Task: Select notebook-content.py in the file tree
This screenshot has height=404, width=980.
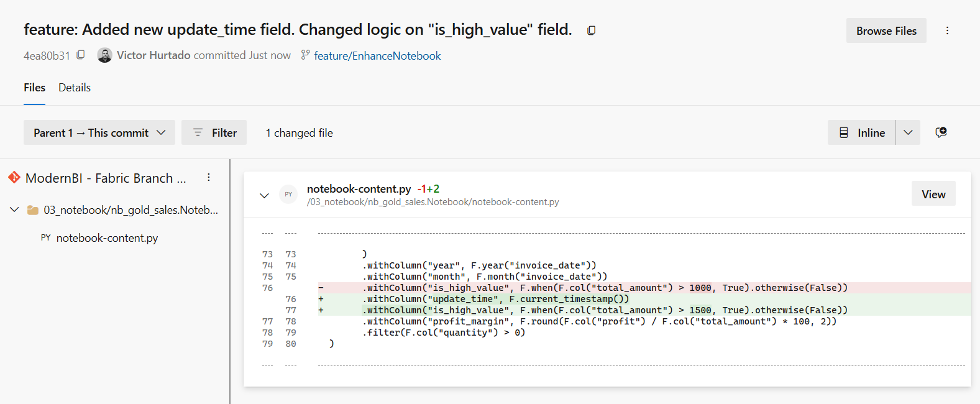Action: coord(107,238)
